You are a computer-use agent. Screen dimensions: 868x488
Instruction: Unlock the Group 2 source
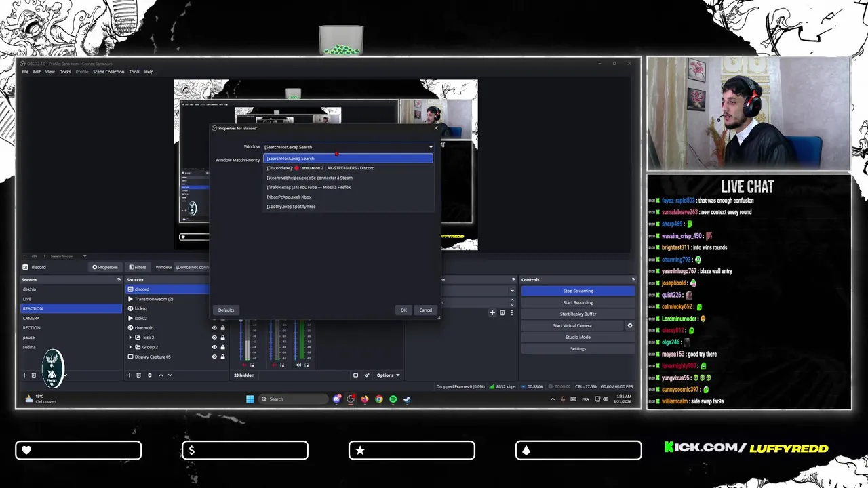pos(222,347)
